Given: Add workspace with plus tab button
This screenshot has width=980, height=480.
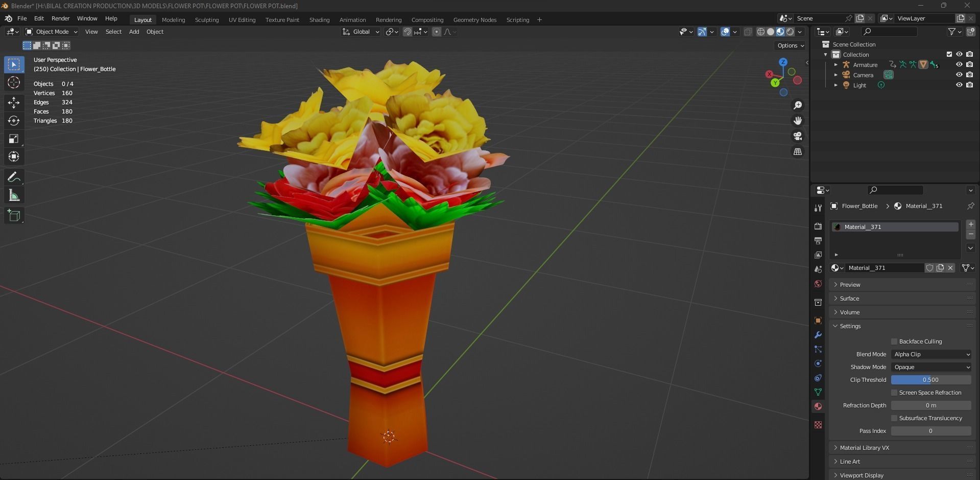Looking at the screenshot, I should pyautogui.click(x=539, y=20).
